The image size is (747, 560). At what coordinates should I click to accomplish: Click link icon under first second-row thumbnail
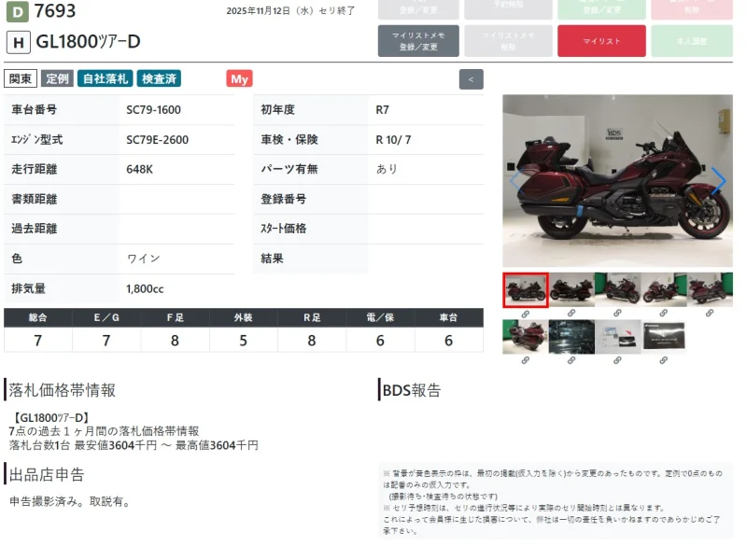526,360
